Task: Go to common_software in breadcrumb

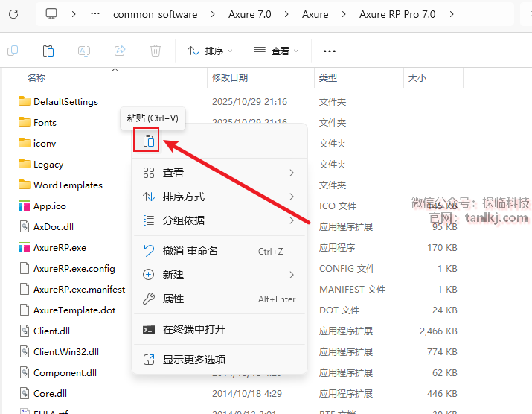Action: click(x=155, y=15)
